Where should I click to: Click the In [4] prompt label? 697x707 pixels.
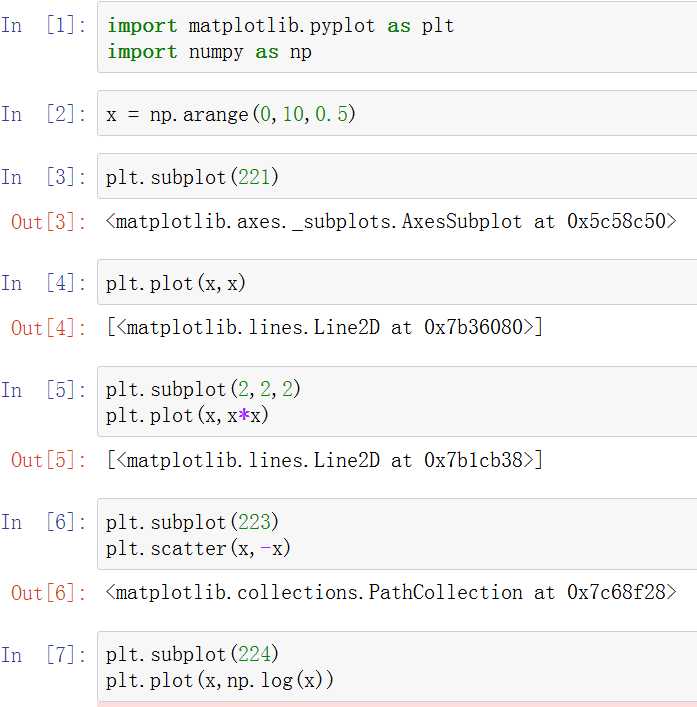click(x=43, y=283)
